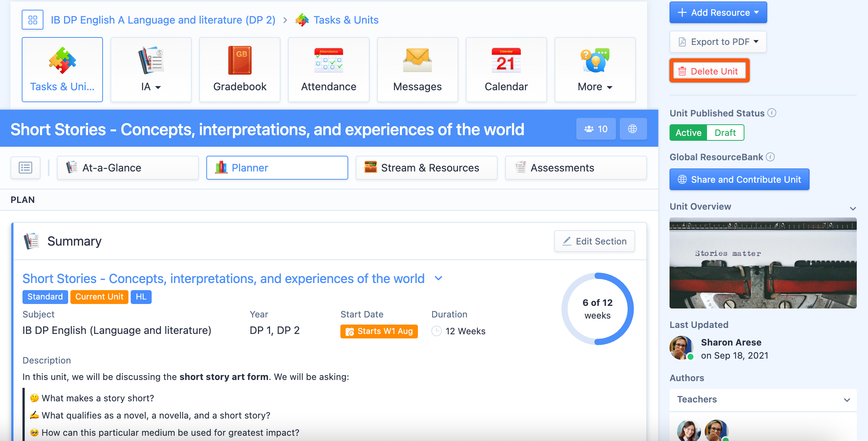The image size is (868, 441).
Task: Click Edit Section in Summary
Action: pos(594,241)
